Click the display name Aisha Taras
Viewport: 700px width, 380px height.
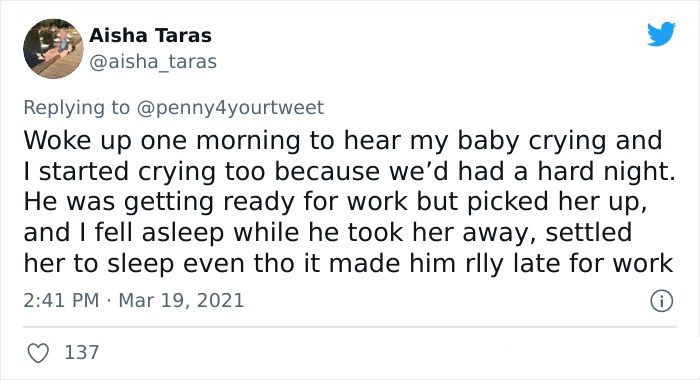(150, 36)
